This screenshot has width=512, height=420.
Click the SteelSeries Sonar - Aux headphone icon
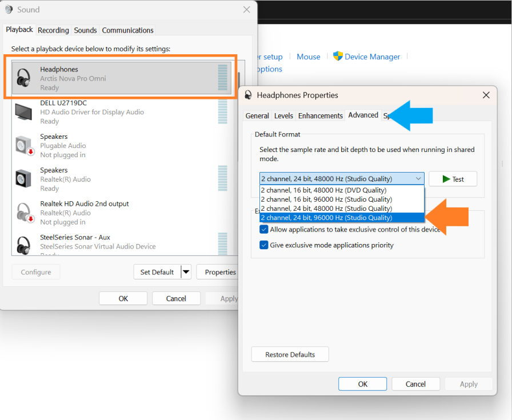[x=23, y=245]
